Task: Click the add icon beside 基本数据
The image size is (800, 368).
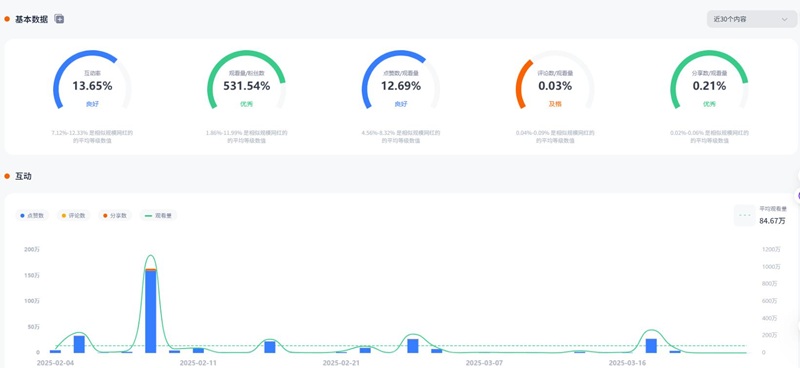Action: 59,19
